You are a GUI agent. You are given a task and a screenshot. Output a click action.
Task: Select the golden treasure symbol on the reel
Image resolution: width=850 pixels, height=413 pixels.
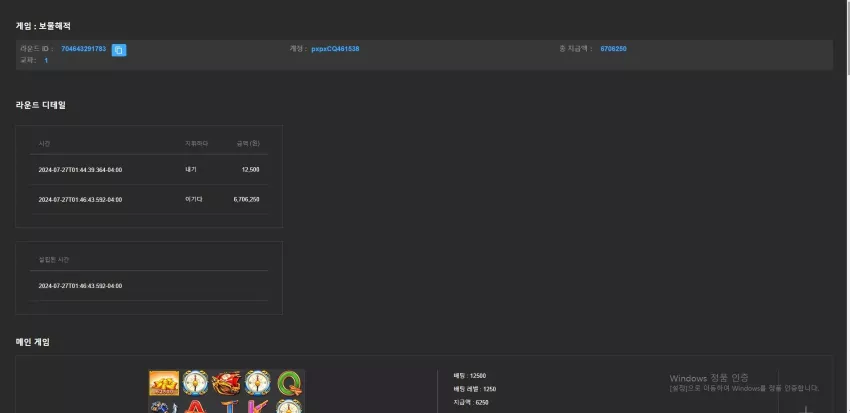(164, 383)
